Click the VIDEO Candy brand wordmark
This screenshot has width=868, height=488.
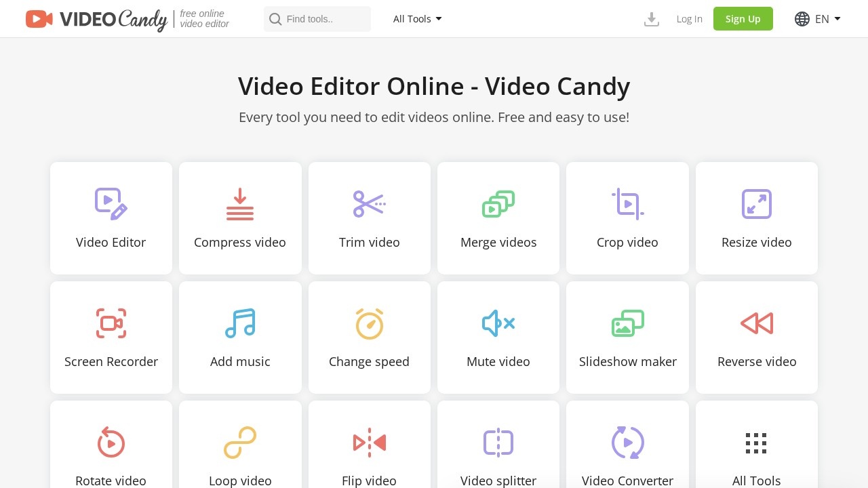click(x=113, y=20)
